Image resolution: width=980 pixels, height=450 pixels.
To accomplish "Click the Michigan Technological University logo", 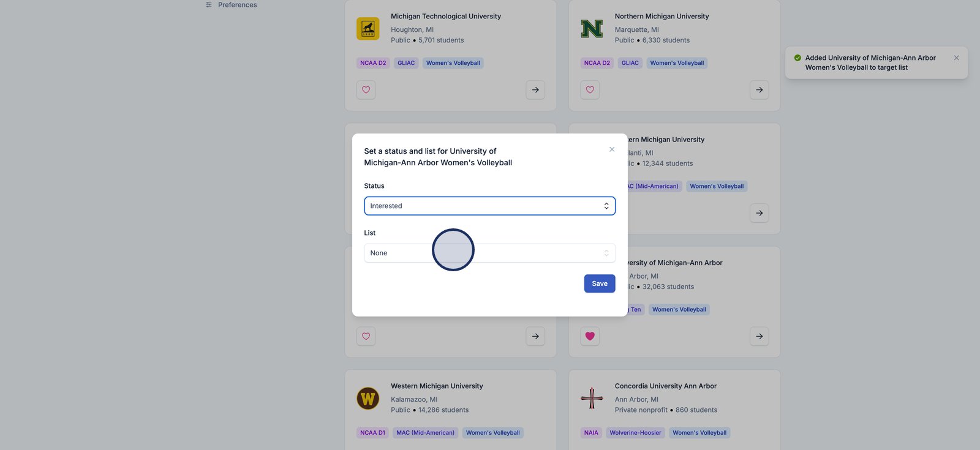I will (x=367, y=29).
